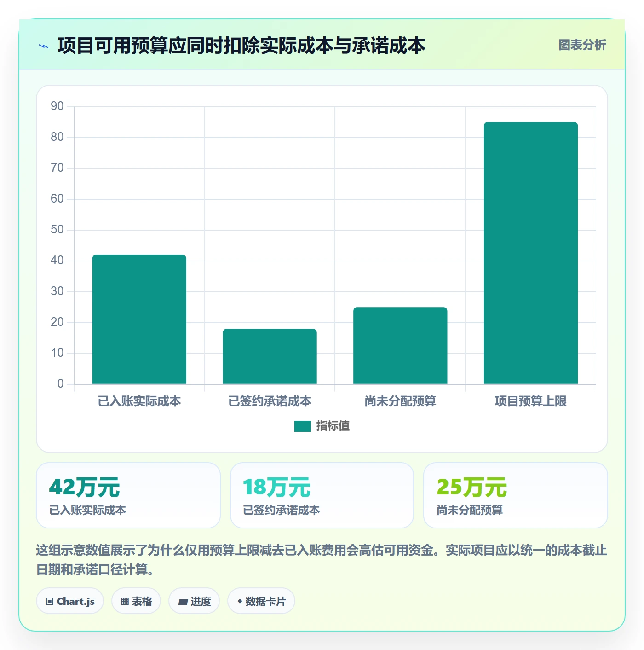Toggle the 指标值 legend color box

[x=302, y=426]
